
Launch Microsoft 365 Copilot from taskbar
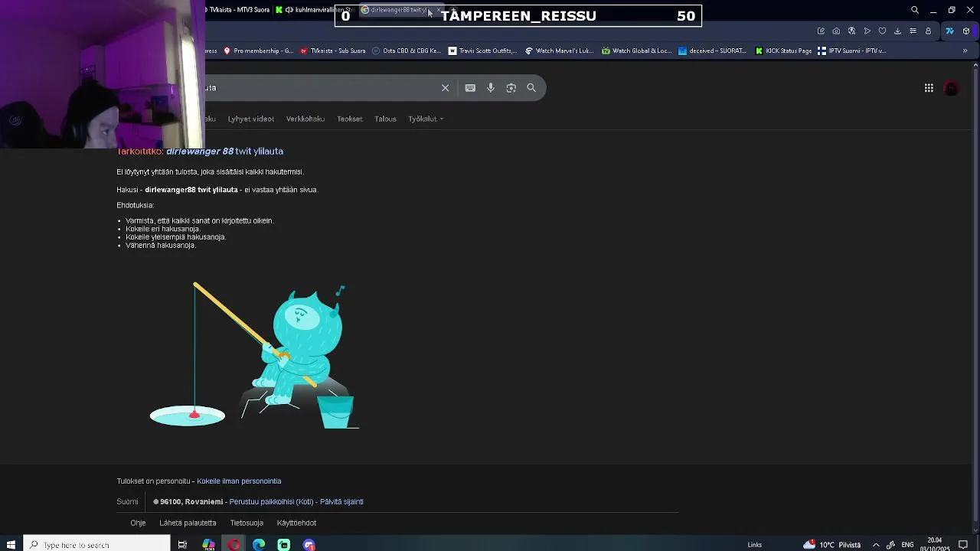[x=208, y=545]
